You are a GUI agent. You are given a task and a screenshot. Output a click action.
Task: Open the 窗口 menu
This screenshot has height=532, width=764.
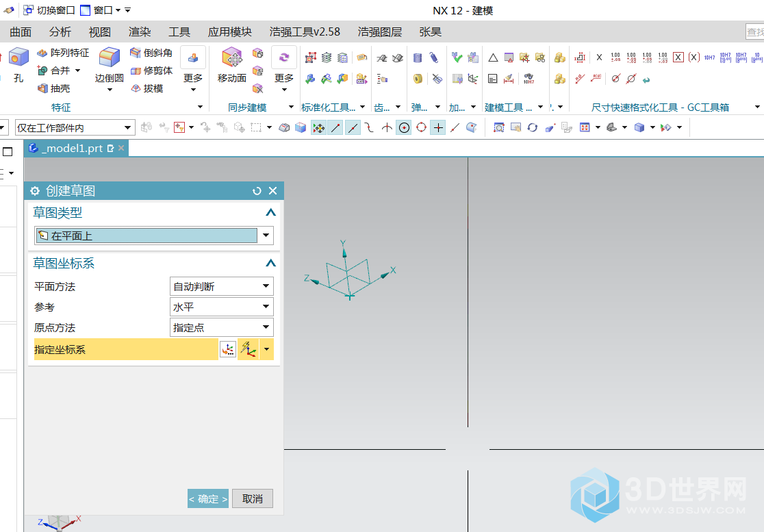point(101,10)
